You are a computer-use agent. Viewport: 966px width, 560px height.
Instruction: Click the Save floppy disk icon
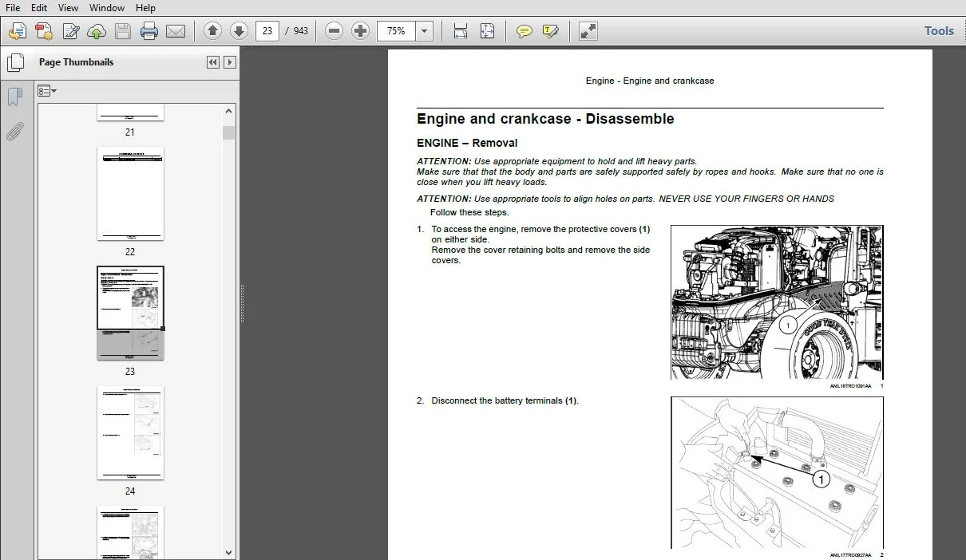[123, 31]
